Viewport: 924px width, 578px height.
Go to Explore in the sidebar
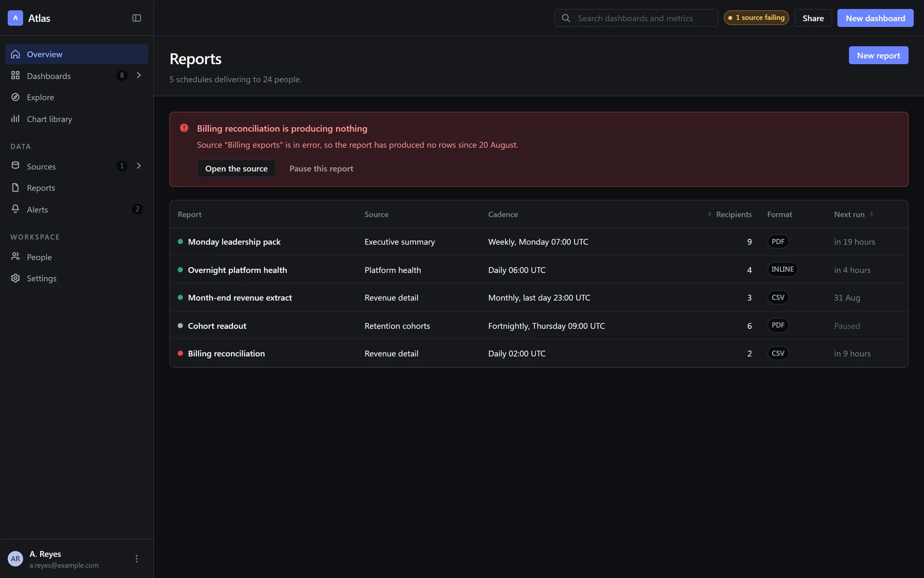click(x=77, y=97)
